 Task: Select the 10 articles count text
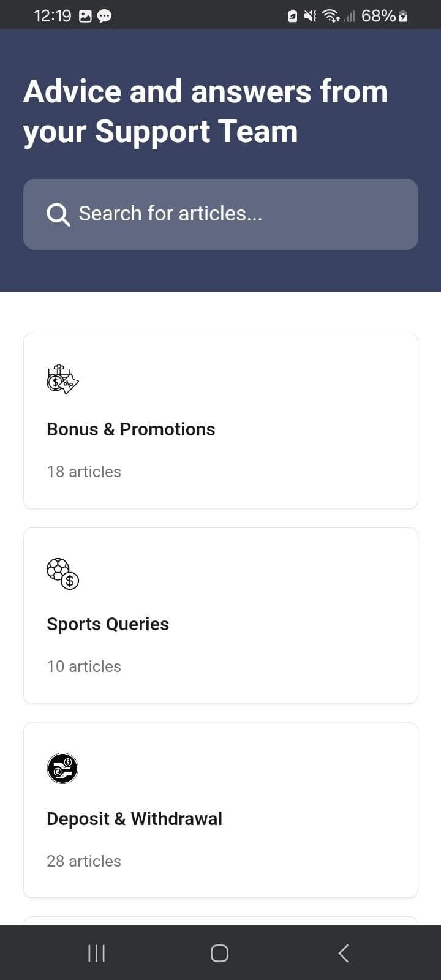84,666
